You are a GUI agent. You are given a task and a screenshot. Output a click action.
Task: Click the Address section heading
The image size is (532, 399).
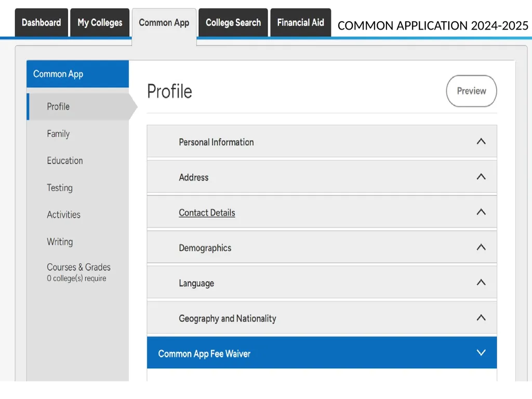pos(194,178)
